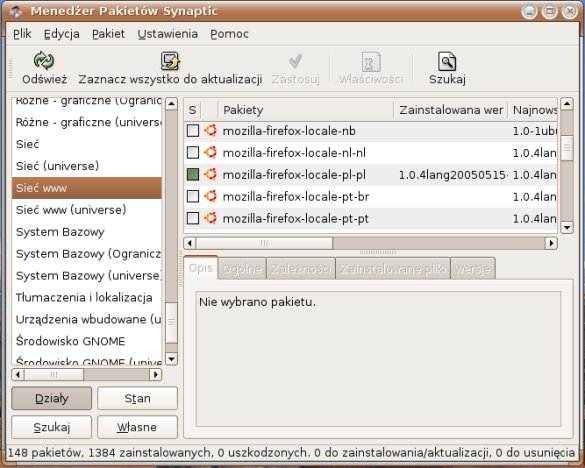This screenshot has height=468, width=585.
Task: Select the Sieć (universe) category
Action: tap(87, 166)
